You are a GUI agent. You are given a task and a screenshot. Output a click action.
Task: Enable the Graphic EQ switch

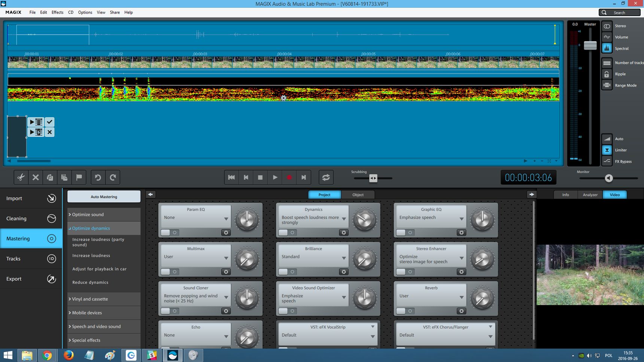pos(405,233)
